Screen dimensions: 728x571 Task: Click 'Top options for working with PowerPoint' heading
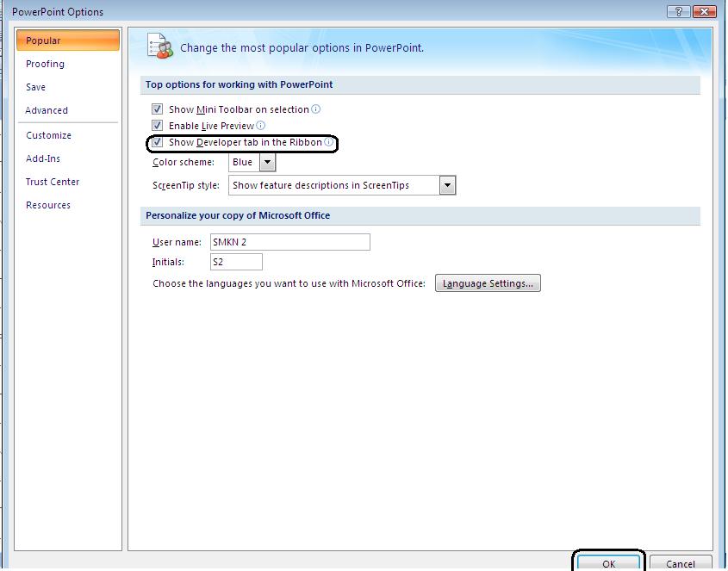(240, 84)
